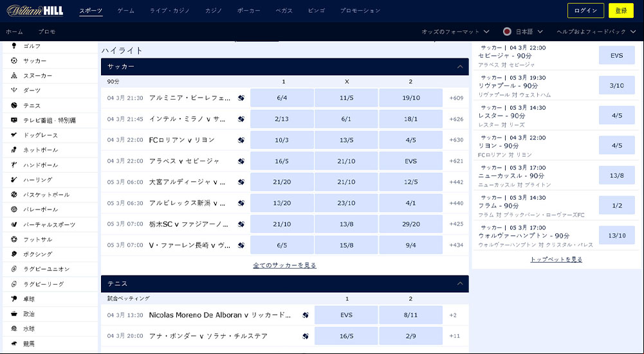Select 1/2 top bet for フラム
Image resolution: width=644 pixels, height=354 pixels.
pos(617,206)
